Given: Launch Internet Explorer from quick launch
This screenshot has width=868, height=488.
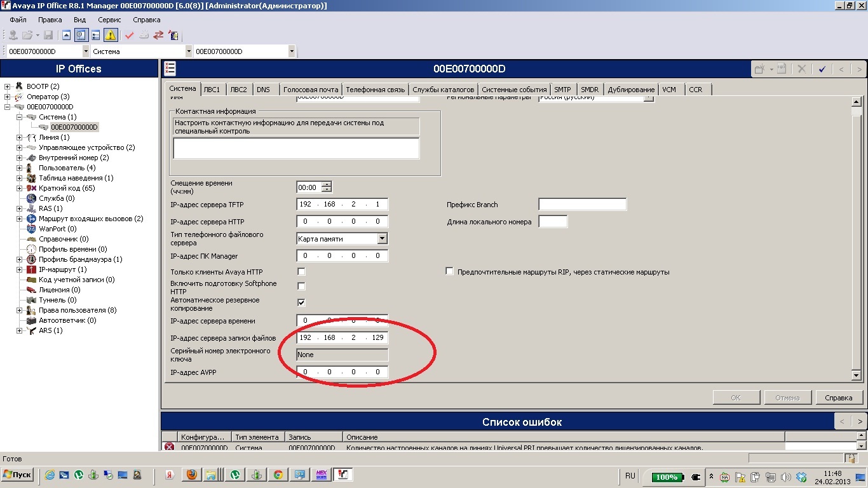Looking at the screenshot, I should click(x=50, y=475).
